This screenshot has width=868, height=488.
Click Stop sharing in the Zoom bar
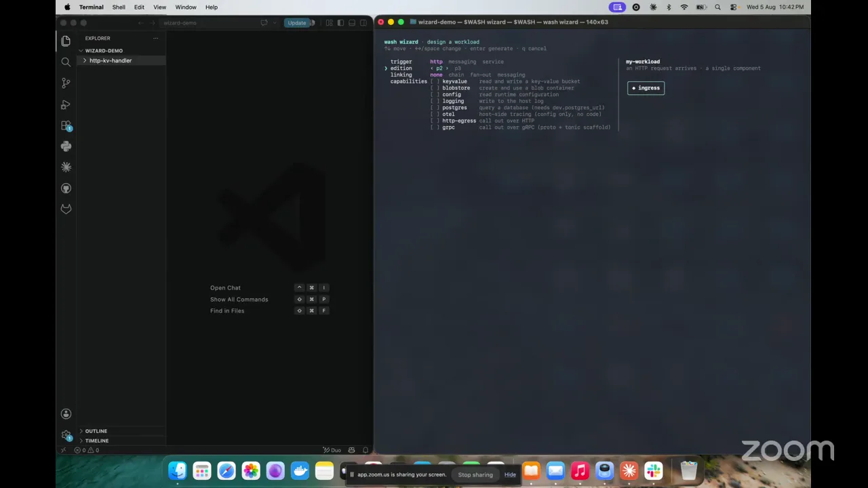click(x=475, y=474)
